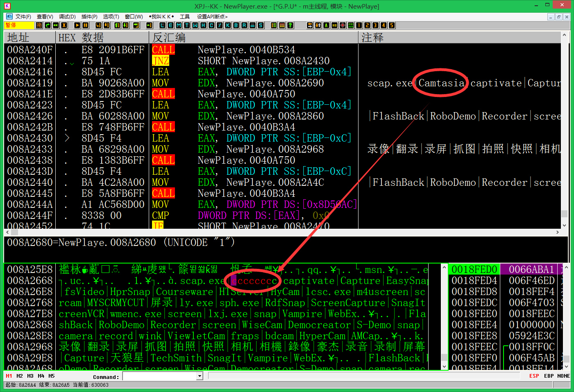Open Memory map with M icon

click(x=179, y=25)
